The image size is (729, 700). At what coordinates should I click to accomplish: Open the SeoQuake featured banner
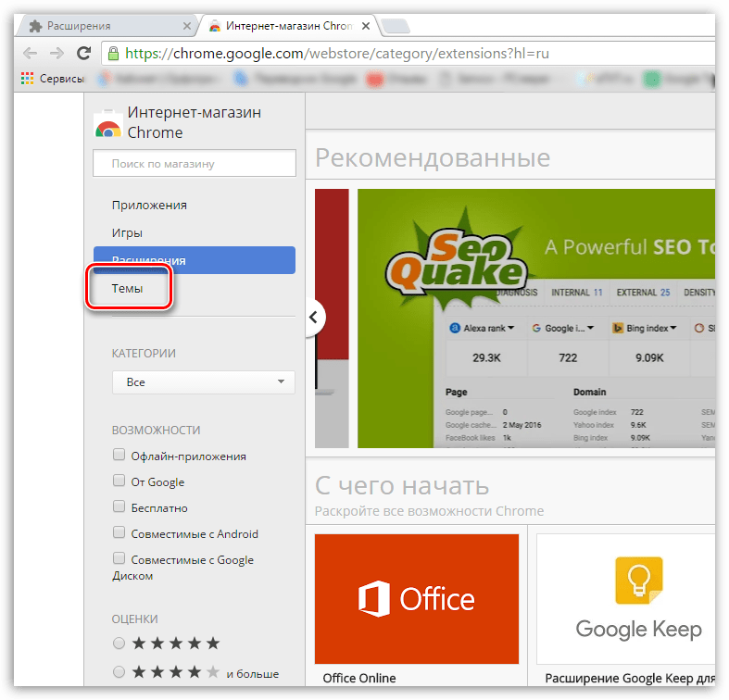(x=536, y=319)
